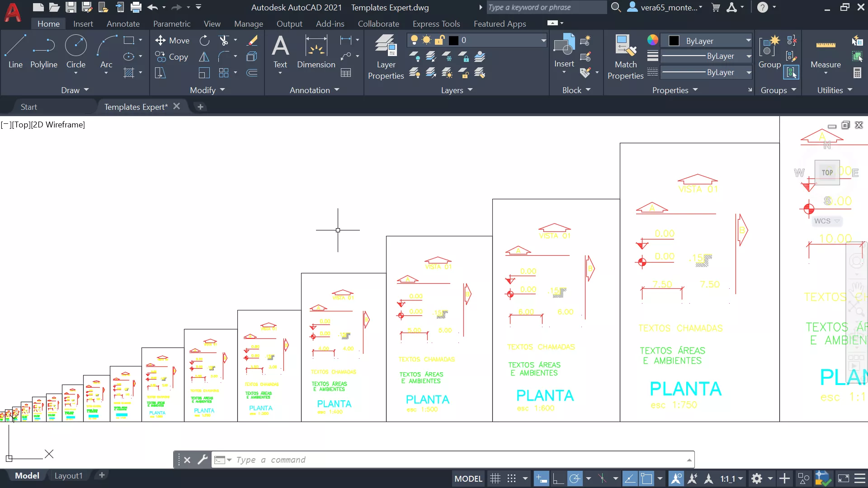Switch to the Layout1 tab
This screenshot has height=488, width=868.
coord(68,475)
